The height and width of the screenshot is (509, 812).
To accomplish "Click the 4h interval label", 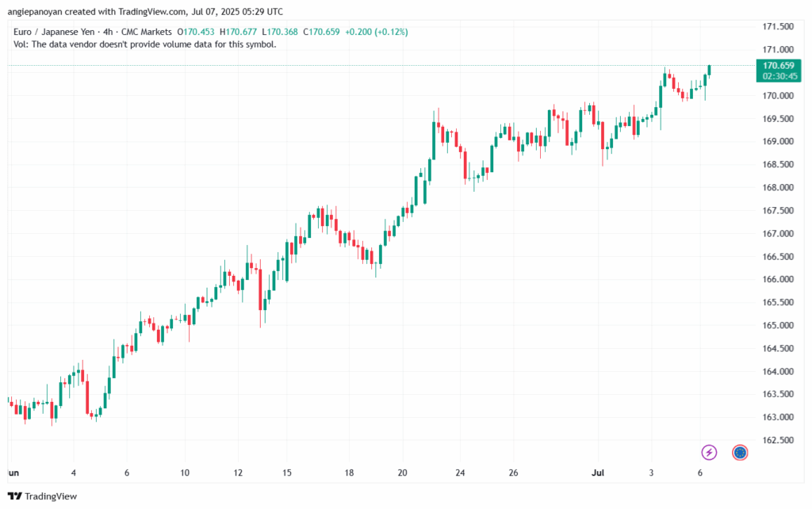I will pyautogui.click(x=108, y=32).
